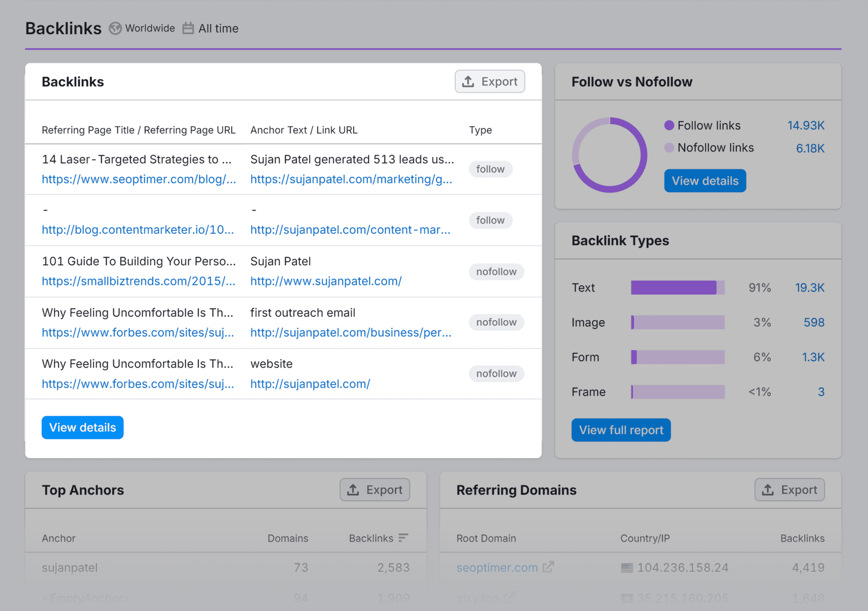Screen dimensions: 868x611
Task: Click the sort icon on the Backlinks column
Action: pyautogui.click(x=404, y=538)
